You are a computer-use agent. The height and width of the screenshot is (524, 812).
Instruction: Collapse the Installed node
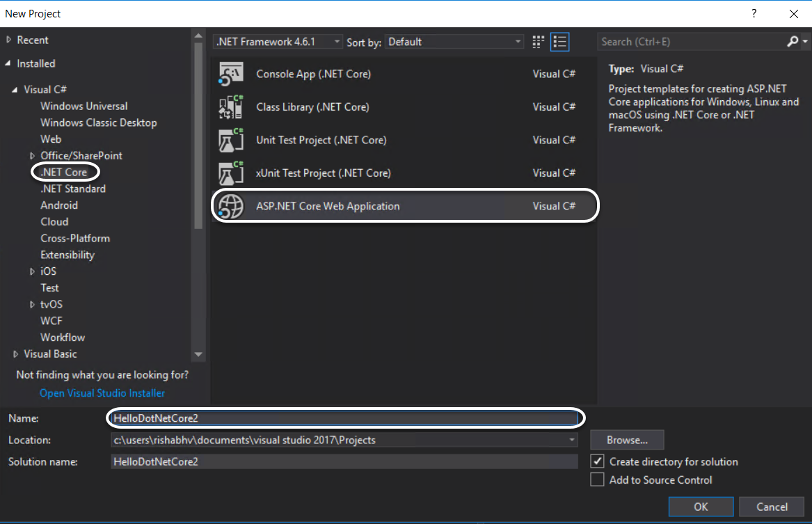(x=8, y=63)
